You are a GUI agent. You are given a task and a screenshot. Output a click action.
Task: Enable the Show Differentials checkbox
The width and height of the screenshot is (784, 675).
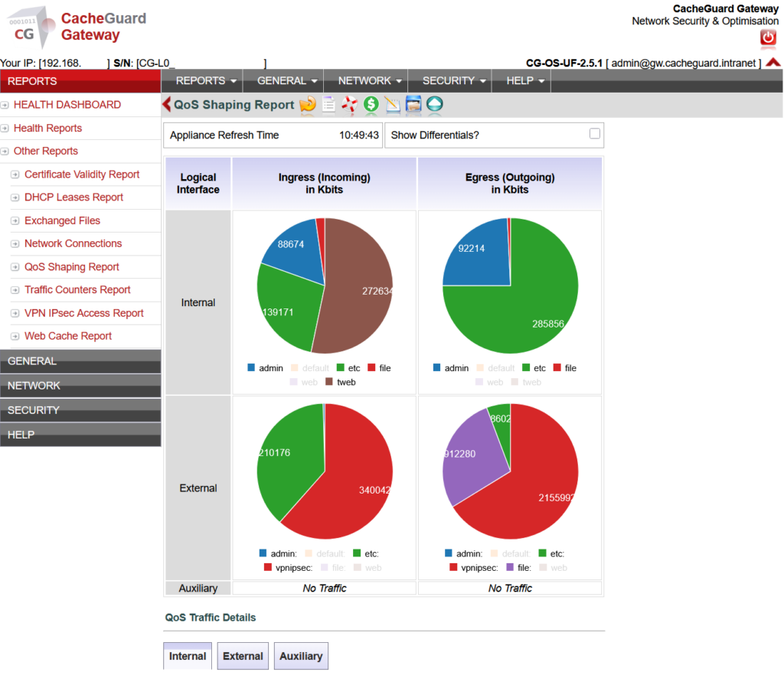point(594,133)
